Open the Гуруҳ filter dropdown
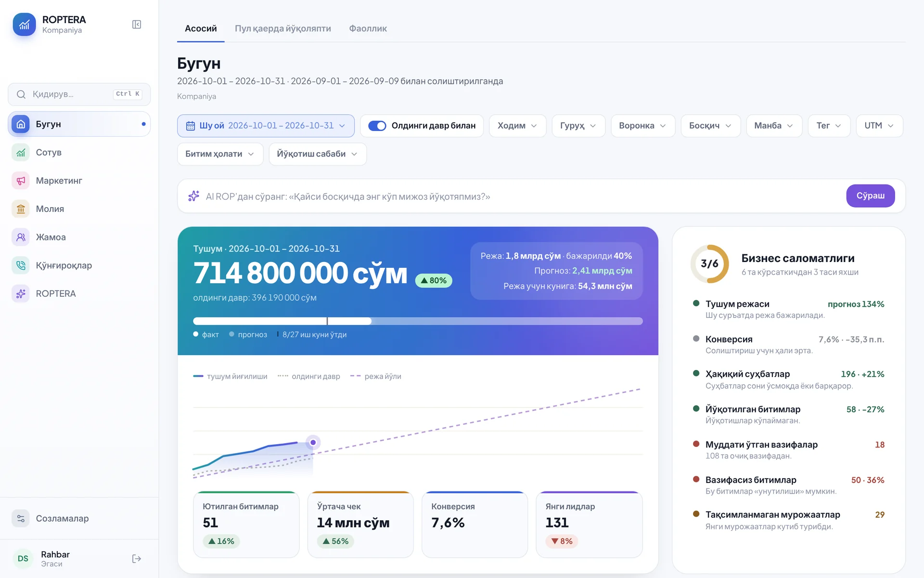Screen dimensions: 924x578 tap(578, 126)
